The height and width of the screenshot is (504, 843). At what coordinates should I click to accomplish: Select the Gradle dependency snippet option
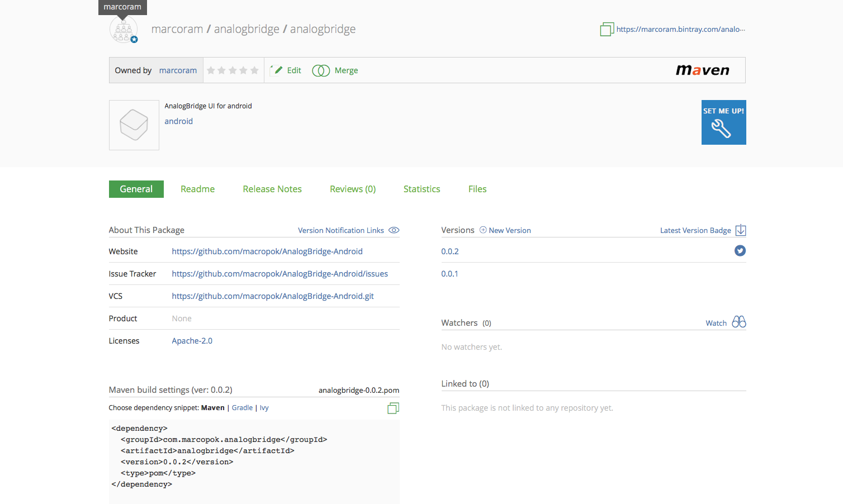242,408
